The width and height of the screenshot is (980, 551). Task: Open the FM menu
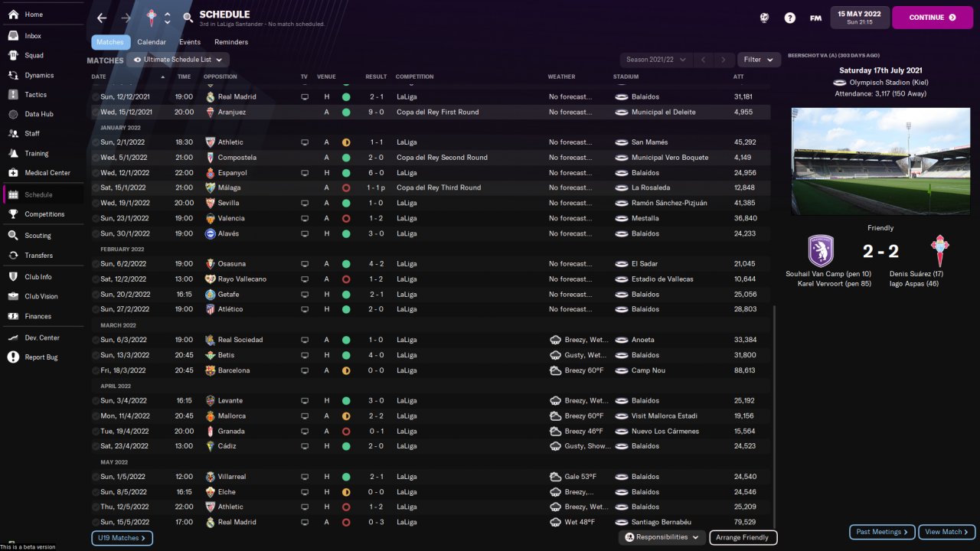coord(815,18)
